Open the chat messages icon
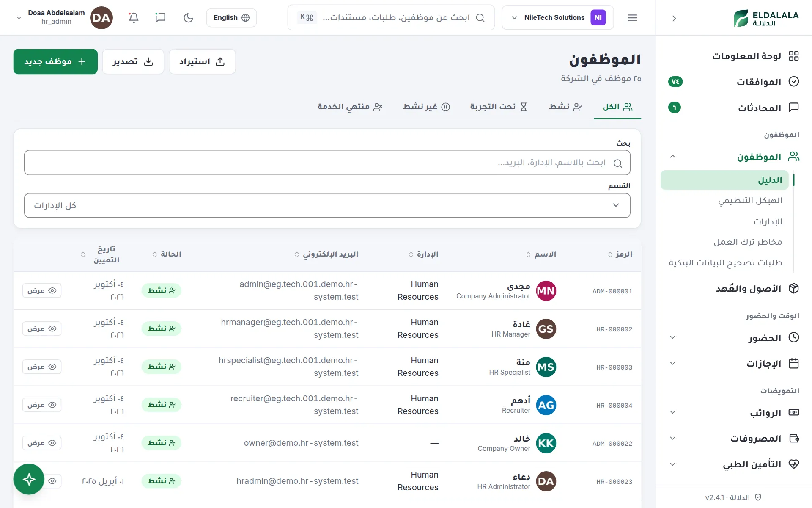 [x=160, y=18]
